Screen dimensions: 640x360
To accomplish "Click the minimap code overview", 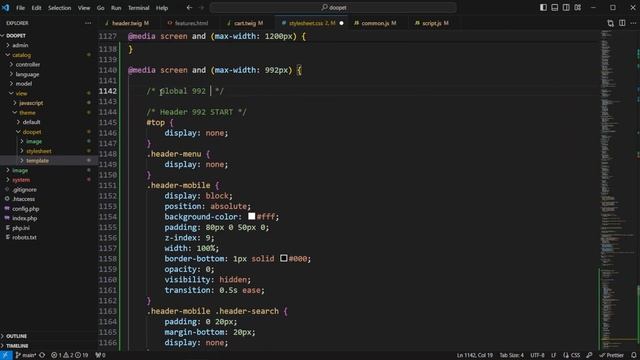I will [x=617, y=190].
